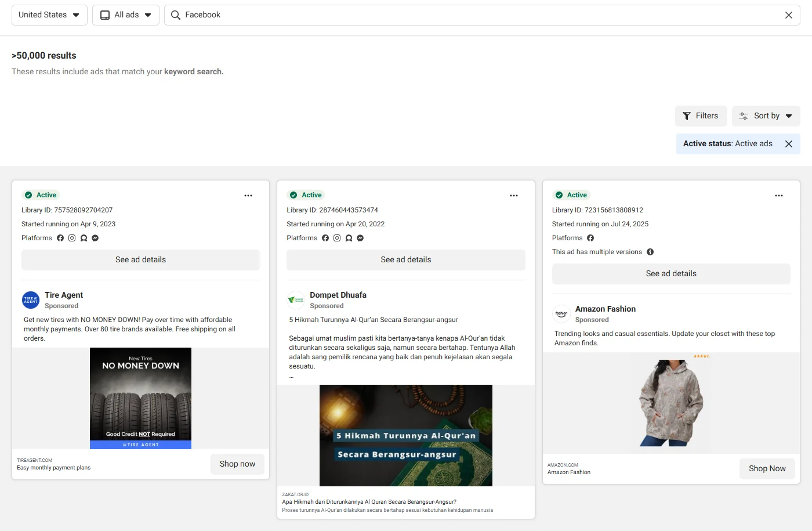
Task: Open more options menu on Amazon Fashion ad
Action: pyautogui.click(x=779, y=196)
